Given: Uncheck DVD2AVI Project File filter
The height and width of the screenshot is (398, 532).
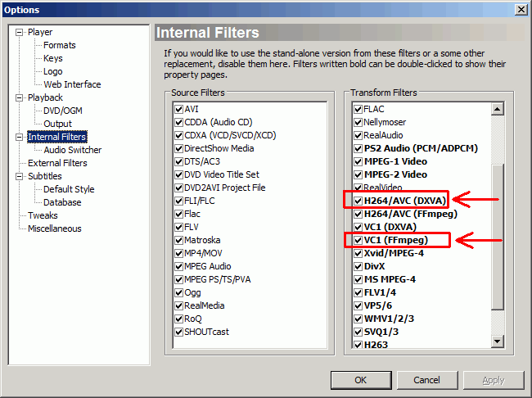Looking at the screenshot, I should pos(178,188).
